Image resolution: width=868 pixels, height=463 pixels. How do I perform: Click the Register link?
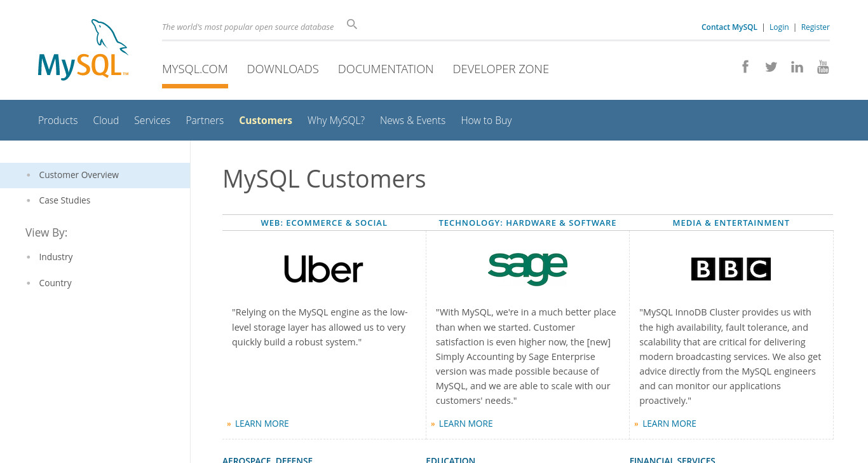815,27
